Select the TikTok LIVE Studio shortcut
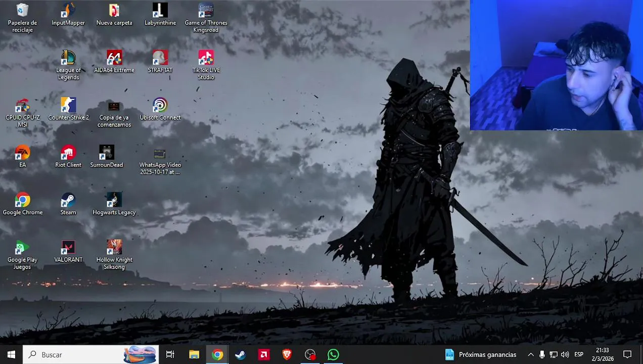 click(x=206, y=65)
